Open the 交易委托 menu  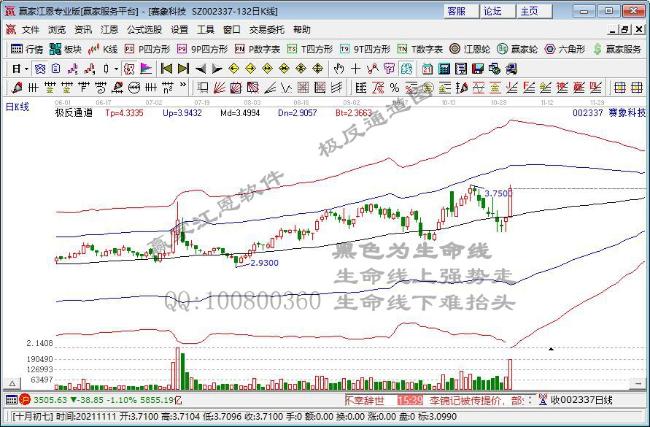(267, 30)
